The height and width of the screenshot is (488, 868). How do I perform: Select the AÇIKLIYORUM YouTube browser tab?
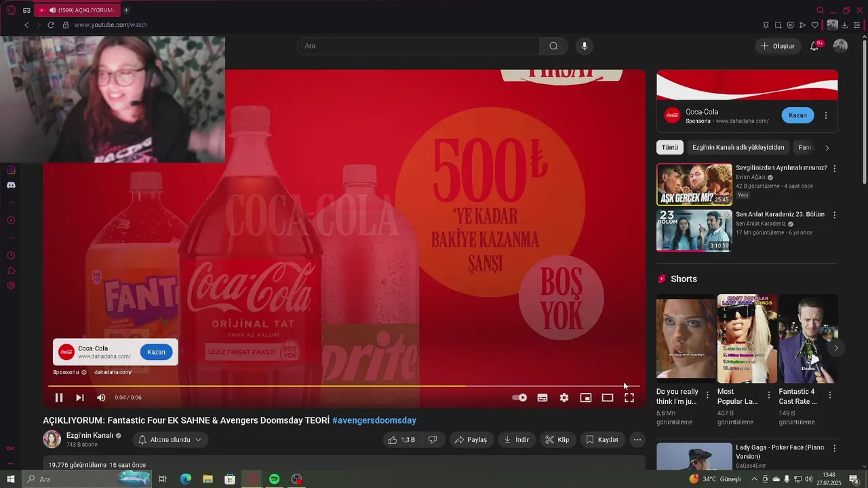click(78, 10)
